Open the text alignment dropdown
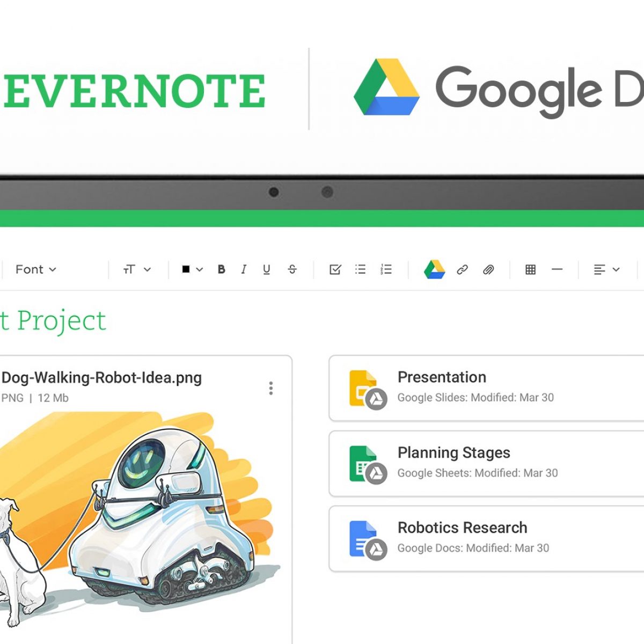 tap(606, 269)
